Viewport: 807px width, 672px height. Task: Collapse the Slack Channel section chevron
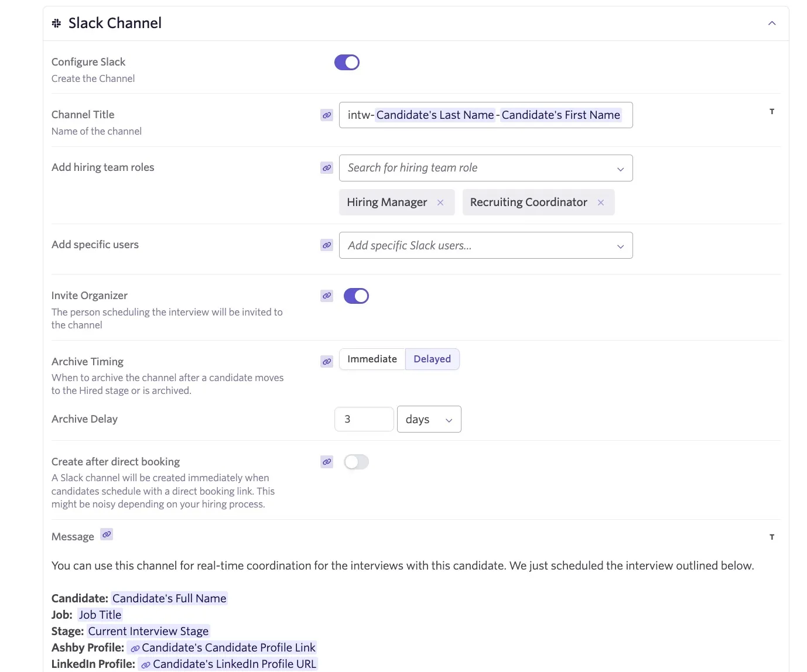point(772,23)
